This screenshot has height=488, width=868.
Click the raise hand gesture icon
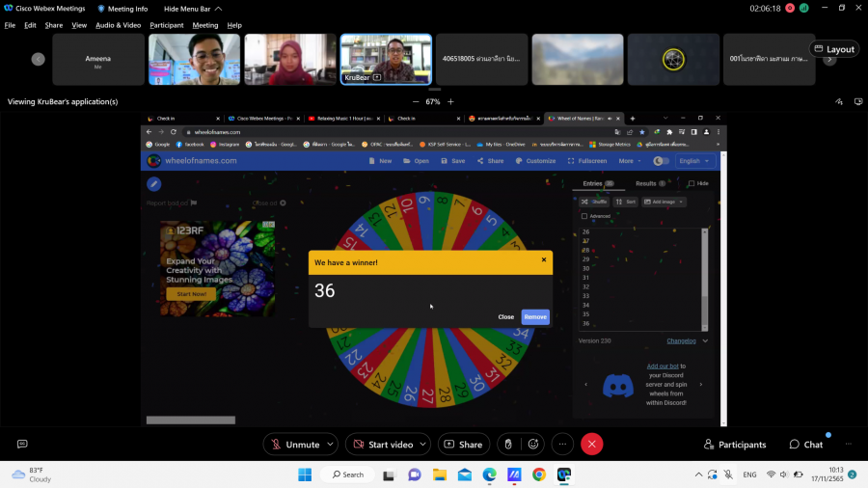point(508,444)
